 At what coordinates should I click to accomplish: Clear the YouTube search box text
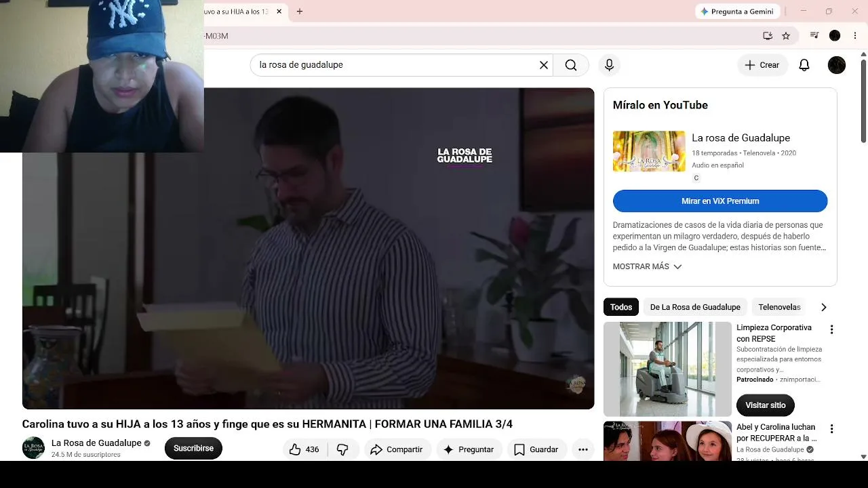click(543, 65)
